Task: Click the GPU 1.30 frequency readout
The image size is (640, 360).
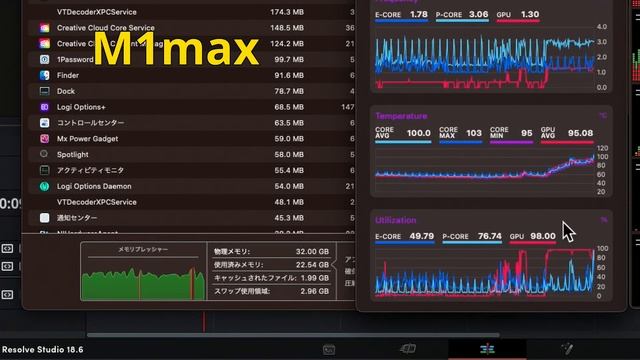Action: click(x=518, y=15)
